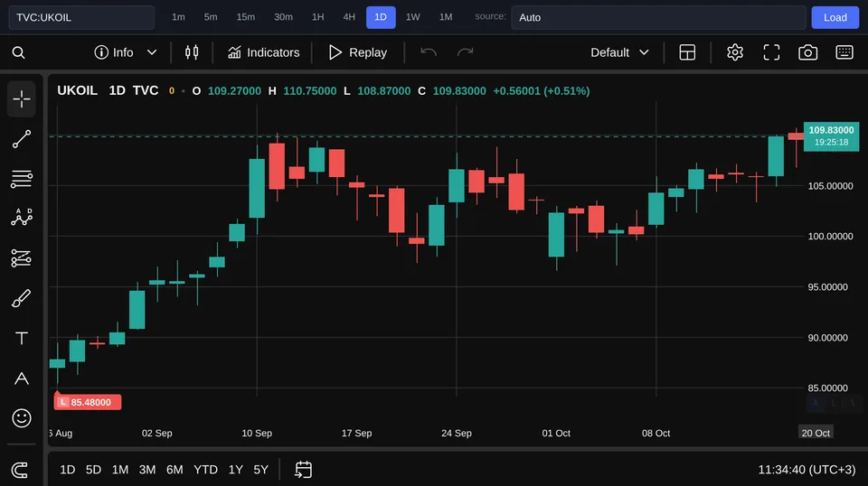The image size is (868, 486).
Task: Select the crosshair cursor tool
Action: pyautogui.click(x=22, y=99)
